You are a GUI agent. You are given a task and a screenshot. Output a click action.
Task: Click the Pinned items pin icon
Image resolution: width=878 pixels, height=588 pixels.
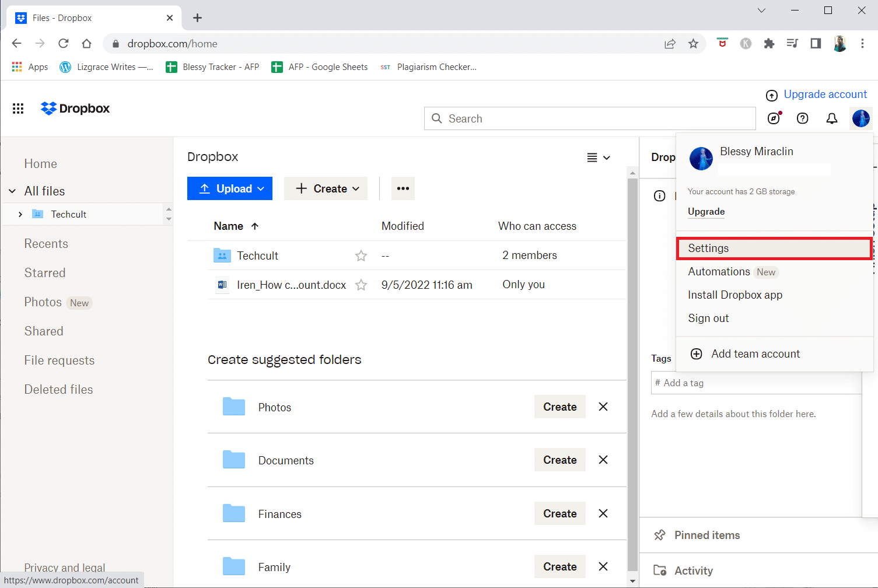pos(660,535)
